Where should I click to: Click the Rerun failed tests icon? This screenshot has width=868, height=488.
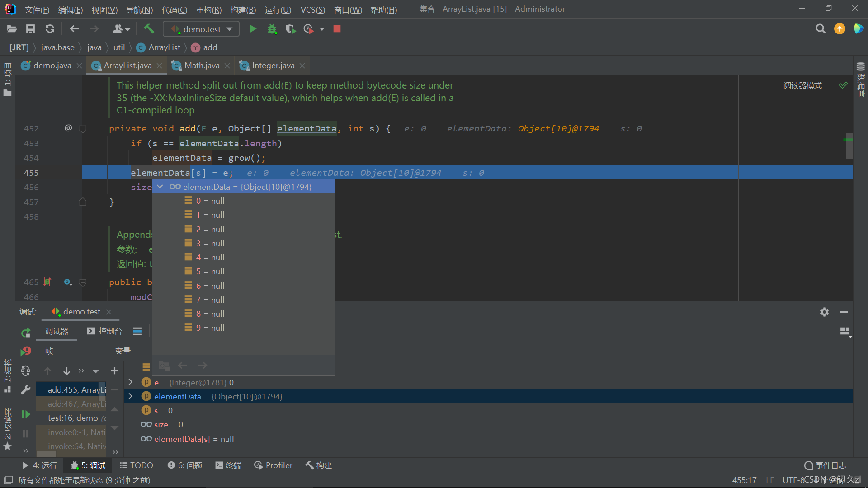(26, 351)
